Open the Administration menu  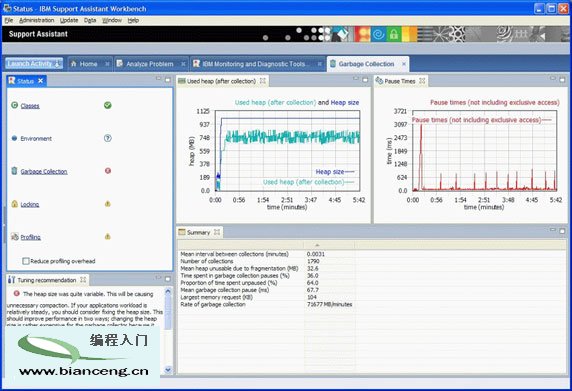[36, 20]
